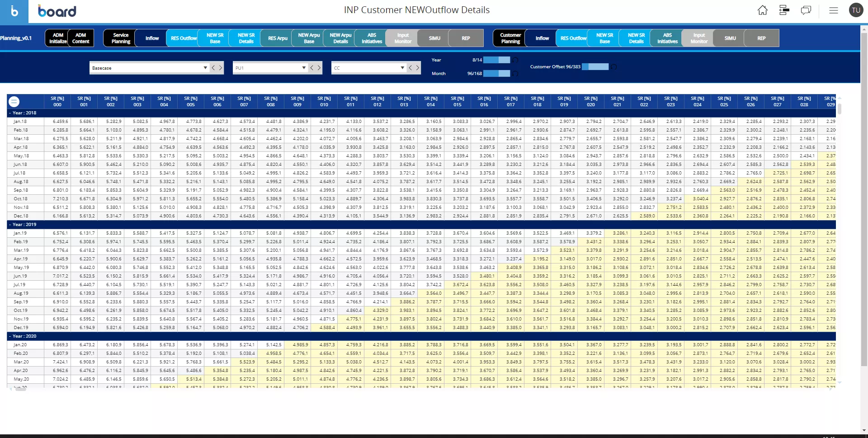Open REP in Customer Planning group
Viewport: 868px width, 438px height.
761,38
